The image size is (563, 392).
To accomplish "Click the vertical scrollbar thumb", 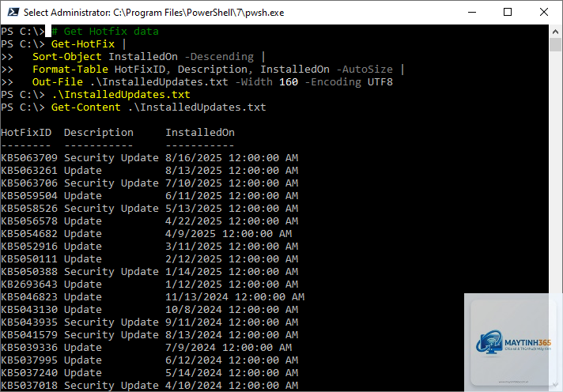I will (555, 44).
